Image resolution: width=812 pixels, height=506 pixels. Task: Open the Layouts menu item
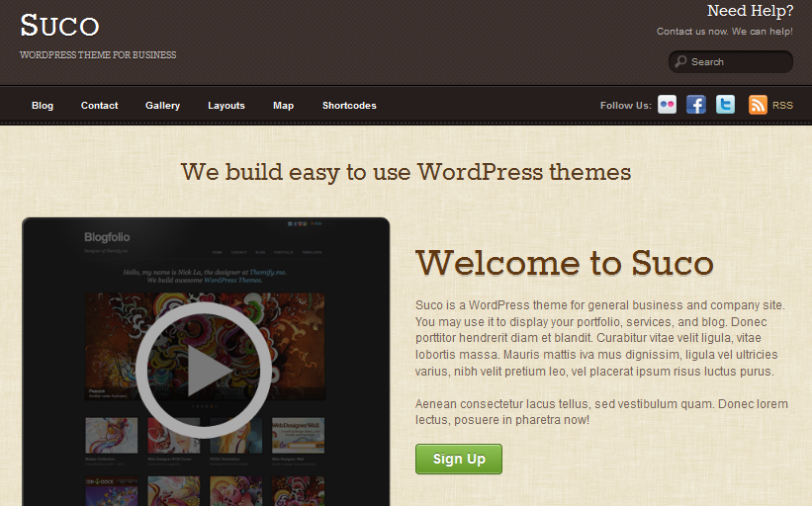[226, 105]
